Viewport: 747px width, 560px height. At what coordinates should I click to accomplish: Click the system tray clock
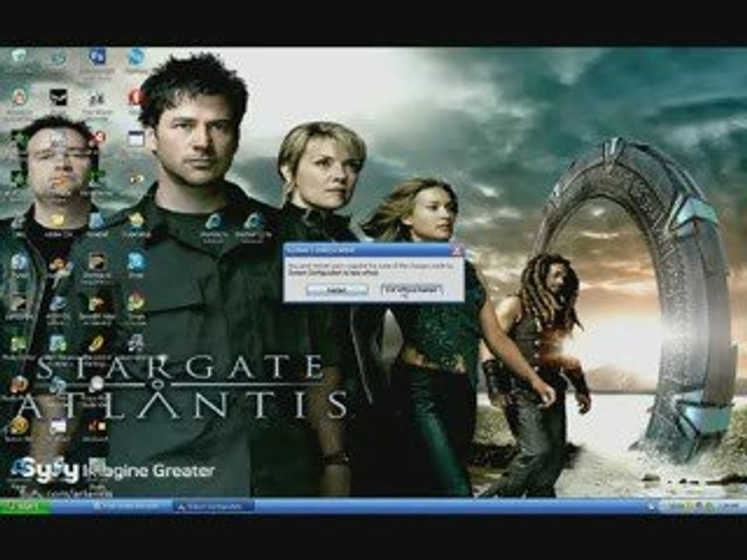pyautogui.click(x=730, y=507)
